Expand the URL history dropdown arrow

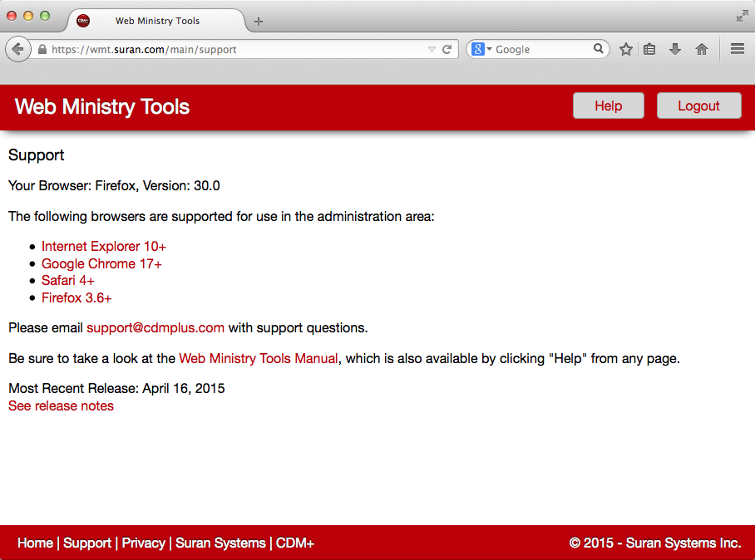[x=431, y=50]
